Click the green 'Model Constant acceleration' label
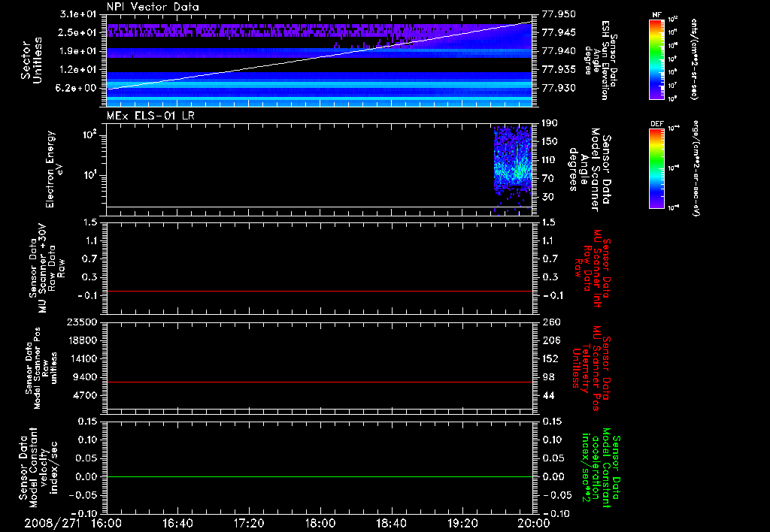Image resolution: width=770 pixels, height=532 pixels. point(602,468)
